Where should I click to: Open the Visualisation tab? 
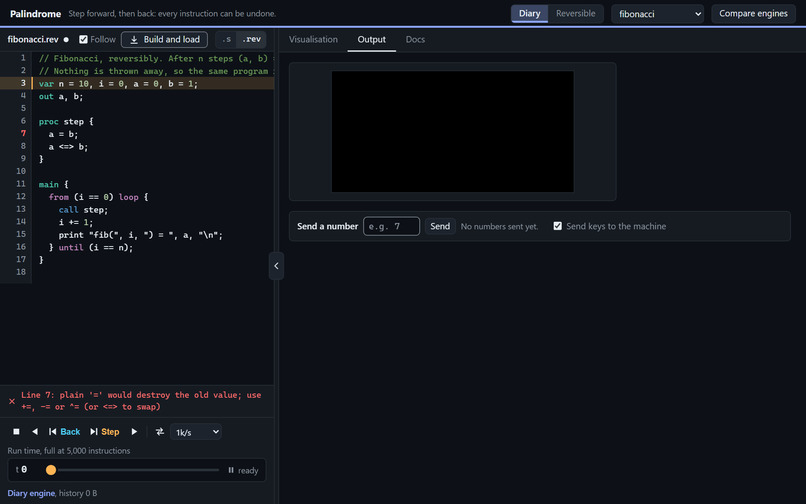click(x=313, y=39)
